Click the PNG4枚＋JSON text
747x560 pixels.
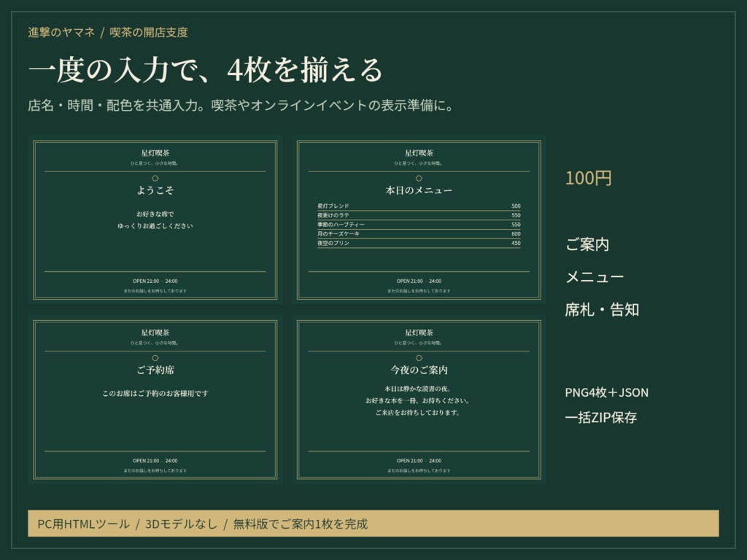[606, 392]
